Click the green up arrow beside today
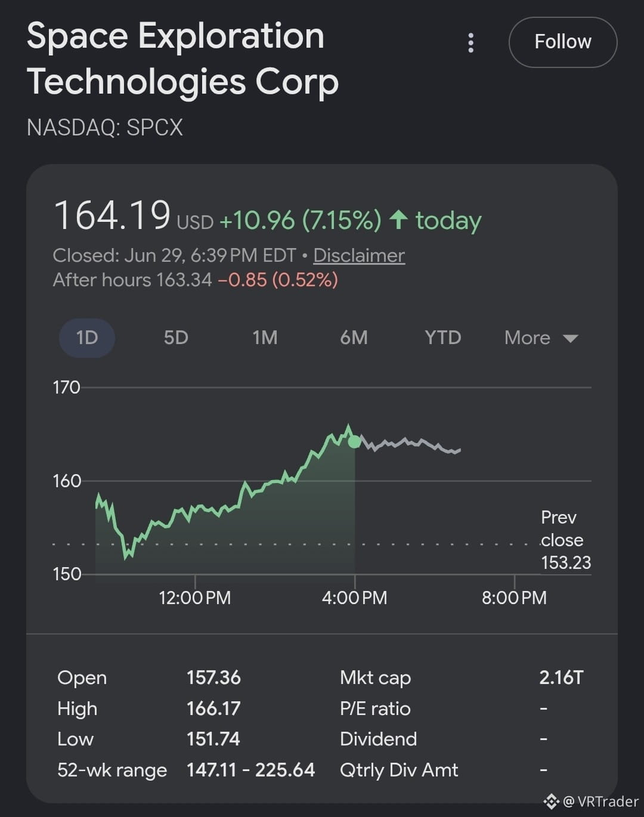644x817 pixels. pos(398,220)
